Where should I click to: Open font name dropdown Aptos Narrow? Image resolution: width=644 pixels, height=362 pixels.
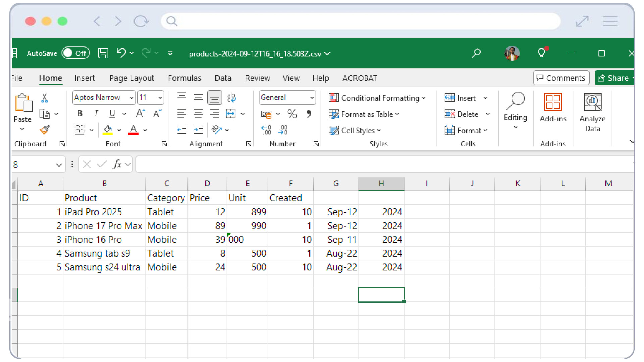(132, 98)
